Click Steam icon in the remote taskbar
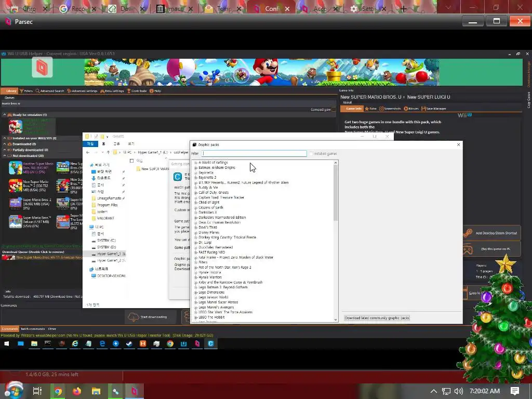The height and width of the screenshot is (399, 532). tap(129, 344)
